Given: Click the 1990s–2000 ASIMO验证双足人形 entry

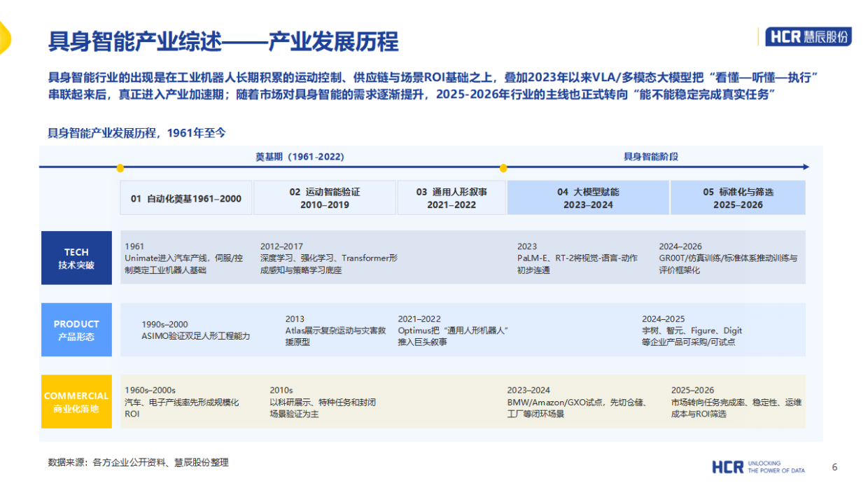Looking at the screenshot, I should 195,330.
